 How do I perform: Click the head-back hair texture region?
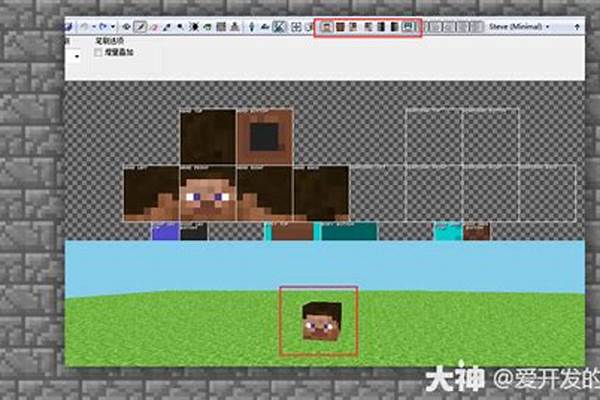321,193
